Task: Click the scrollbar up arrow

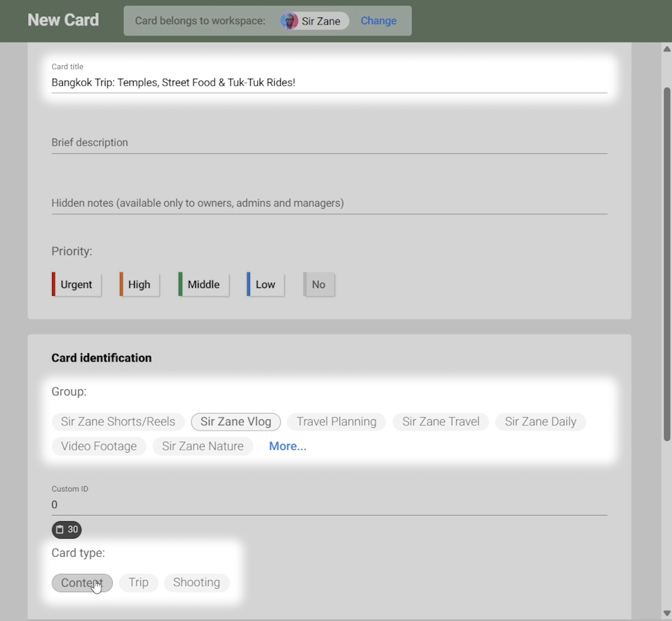Action: click(x=667, y=49)
